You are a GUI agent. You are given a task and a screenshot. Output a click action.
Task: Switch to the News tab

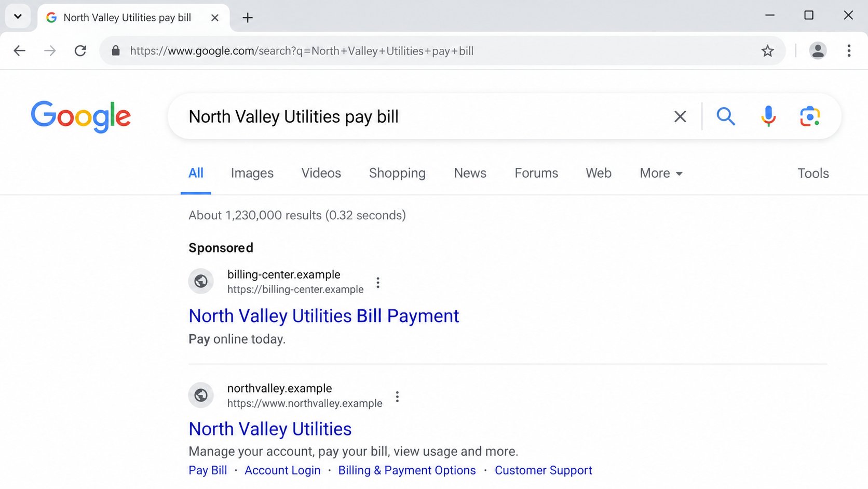[x=470, y=173]
